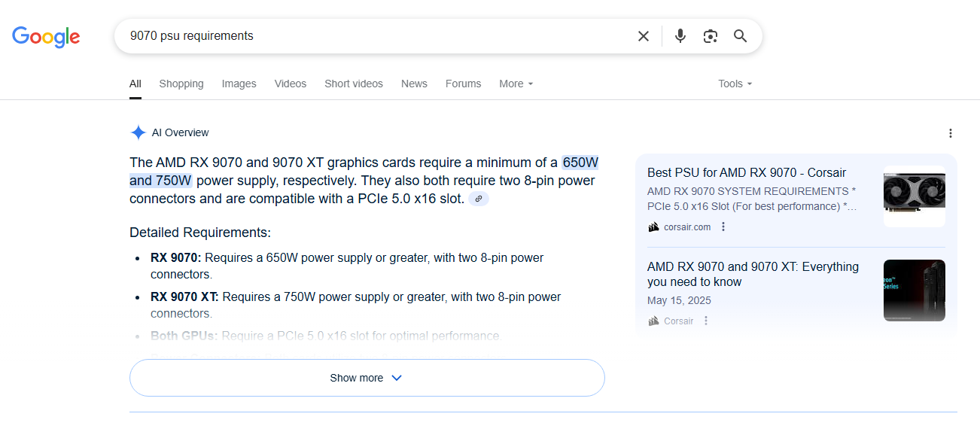This screenshot has height=441, width=980.
Task: Switch to the Images tab
Action: pyautogui.click(x=239, y=84)
